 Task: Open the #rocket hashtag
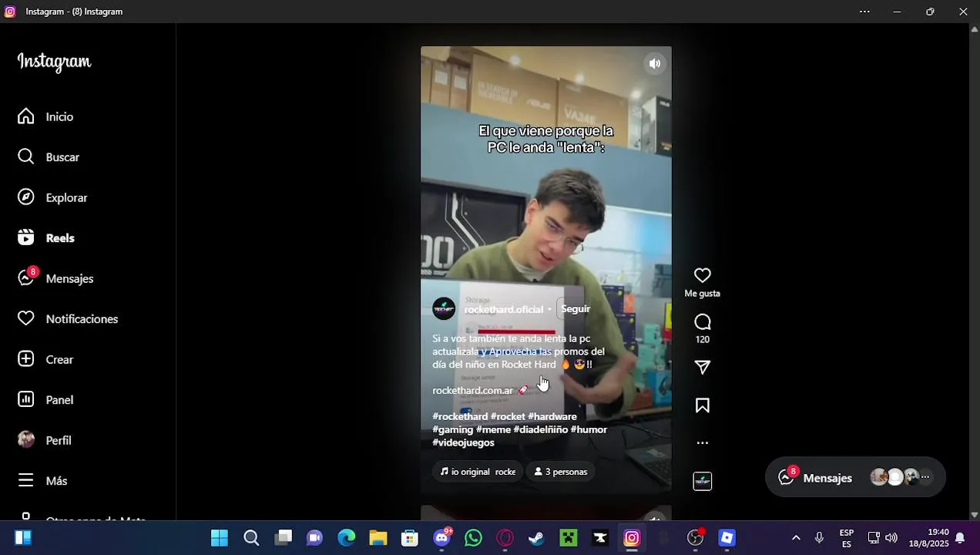pyautogui.click(x=508, y=416)
